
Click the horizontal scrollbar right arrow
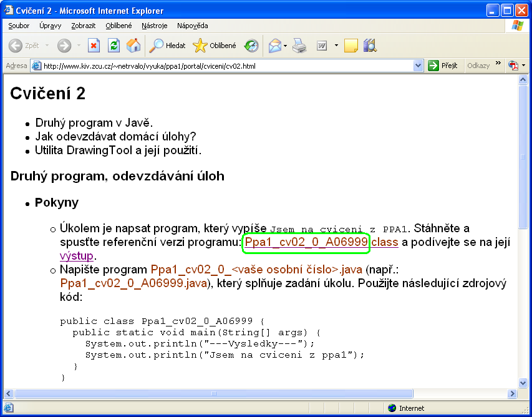point(512,393)
